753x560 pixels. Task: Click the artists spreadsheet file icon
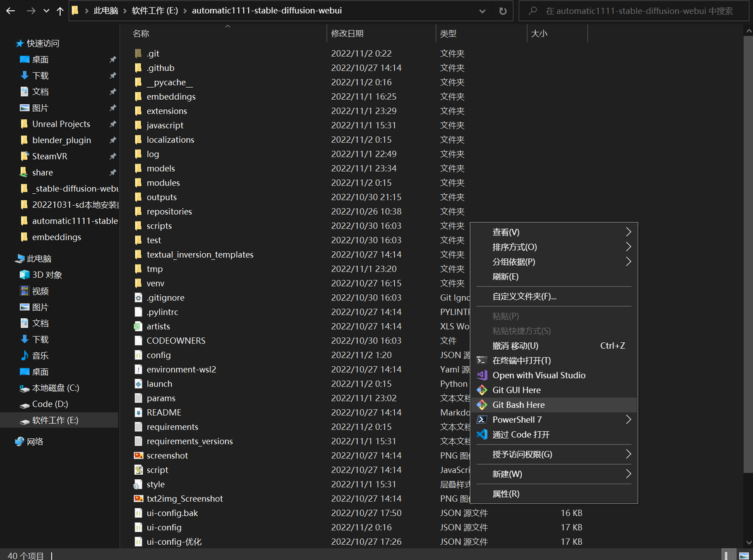(x=138, y=326)
